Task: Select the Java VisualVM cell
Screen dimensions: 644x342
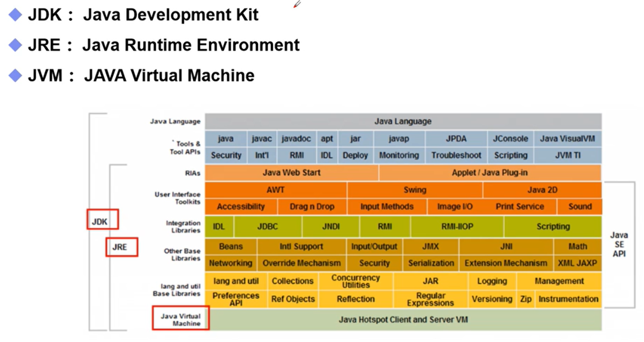Action: [568, 139]
